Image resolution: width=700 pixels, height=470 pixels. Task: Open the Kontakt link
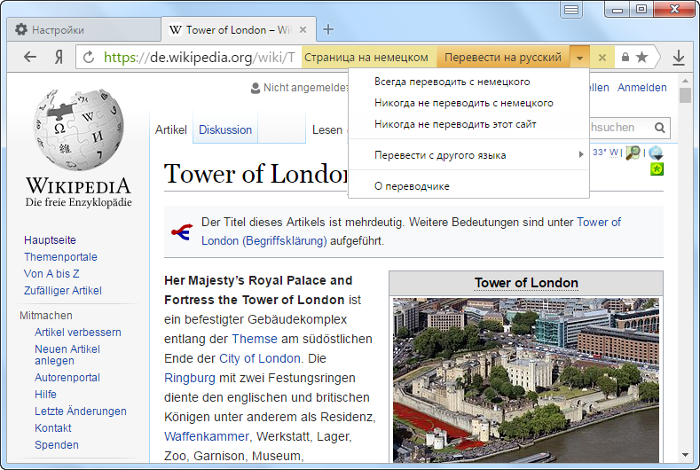click(x=53, y=428)
